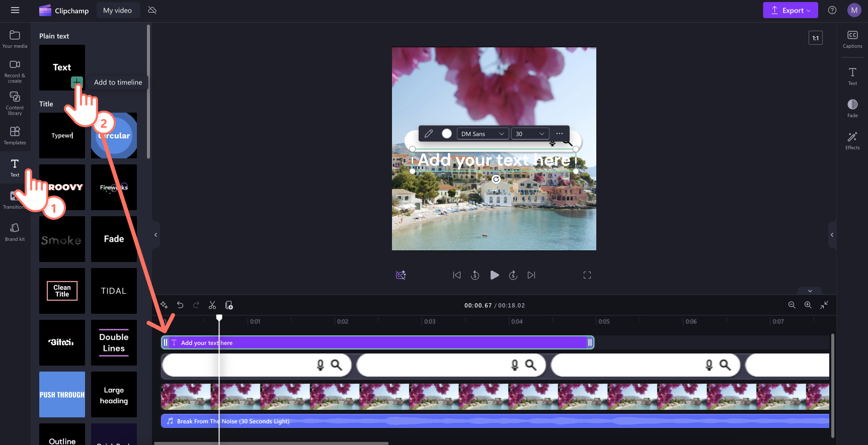Click the timeline vertical scrollbar
The width and height of the screenshot is (868, 445).
832,385
